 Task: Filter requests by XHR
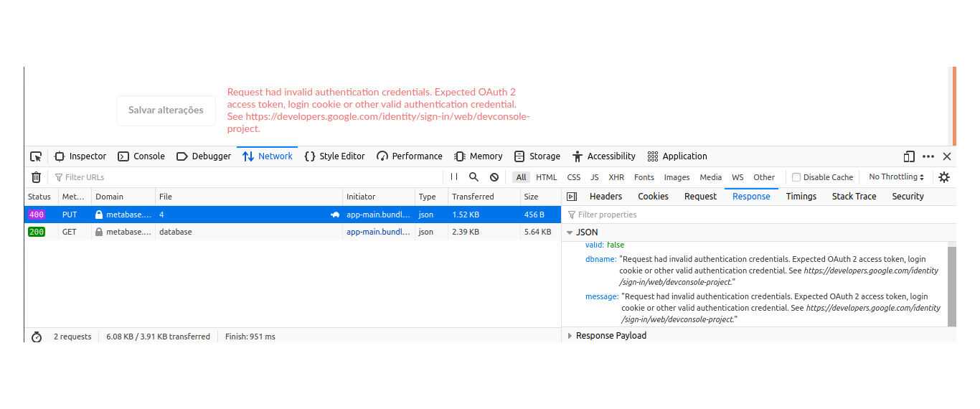[616, 177]
